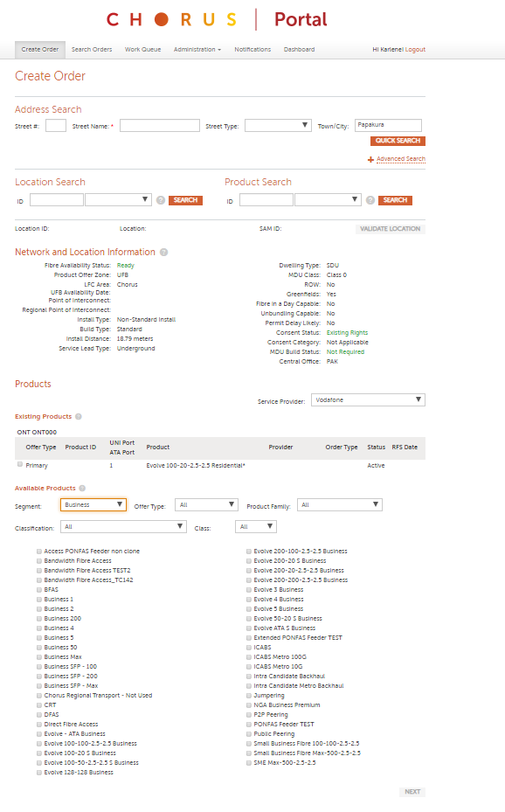Check the Jumpering product
Viewport: 505px width, 812px height.
pyautogui.click(x=249, y=696)
